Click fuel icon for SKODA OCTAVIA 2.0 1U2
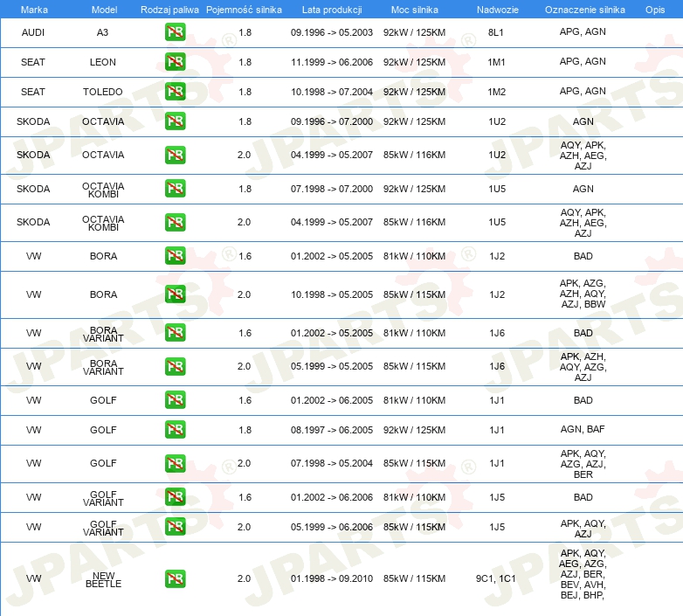683x616 pixels. pyautogui.click(x=175, y=155)
